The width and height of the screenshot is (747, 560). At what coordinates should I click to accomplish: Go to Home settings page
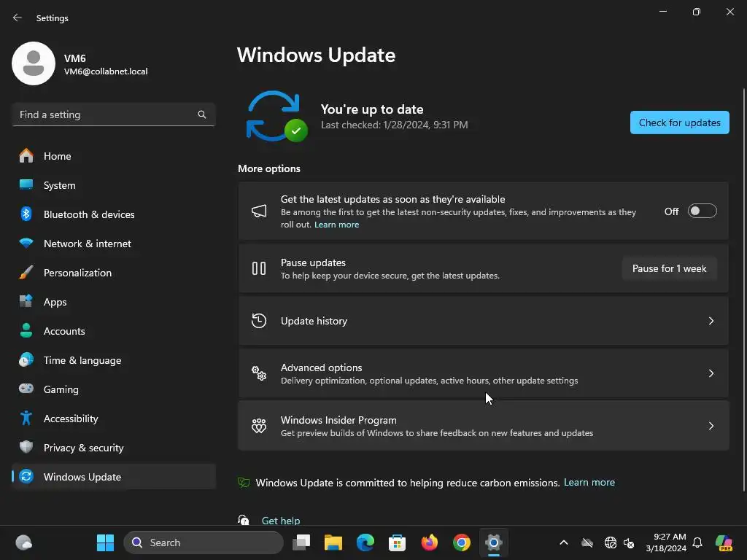coord(113,156)
